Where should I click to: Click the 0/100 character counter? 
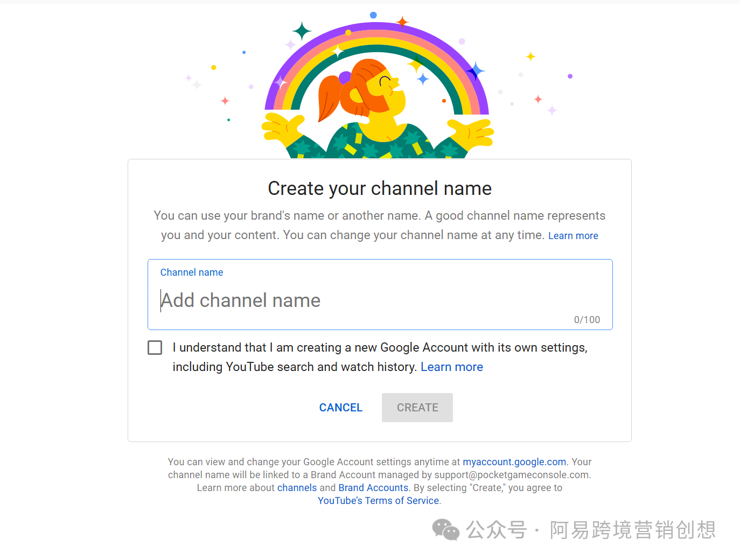[587, 320]
